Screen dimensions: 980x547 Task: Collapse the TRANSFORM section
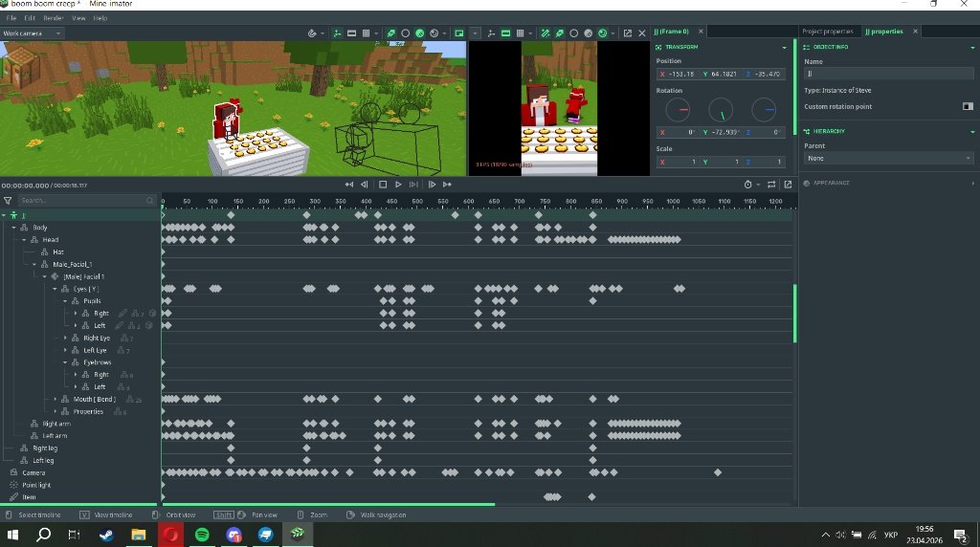[x=785, y=48]
